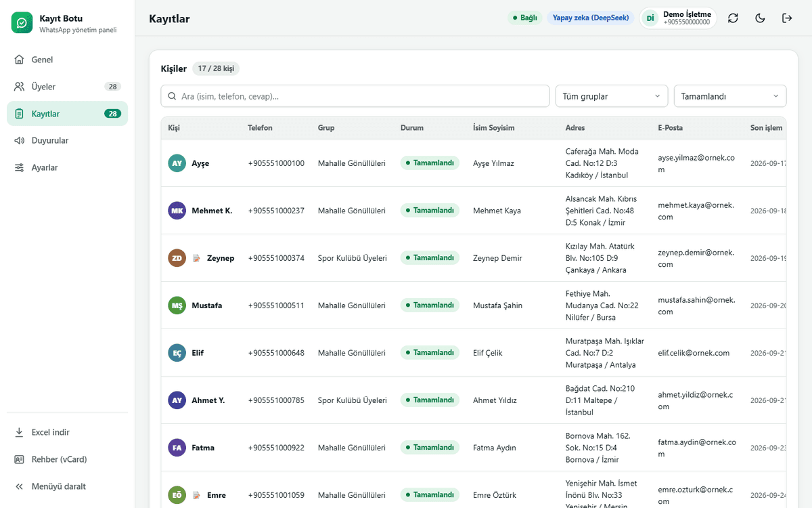Click Mehmet K.'s MK avatar

pos(177,211)
